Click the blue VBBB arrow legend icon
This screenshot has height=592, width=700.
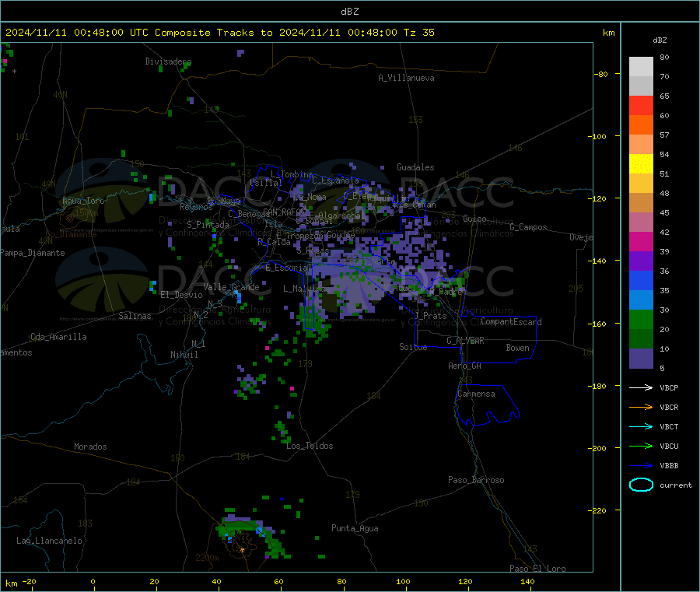click(x=641, y=466)
